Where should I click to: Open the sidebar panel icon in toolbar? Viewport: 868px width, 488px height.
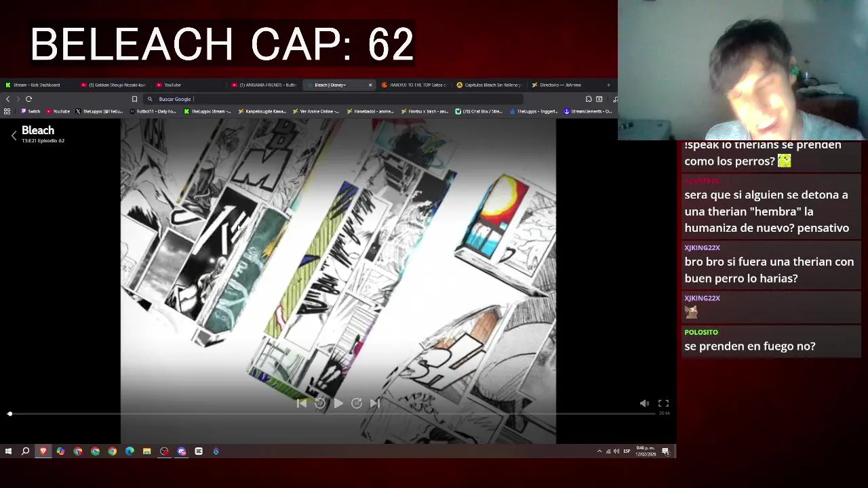599,99
